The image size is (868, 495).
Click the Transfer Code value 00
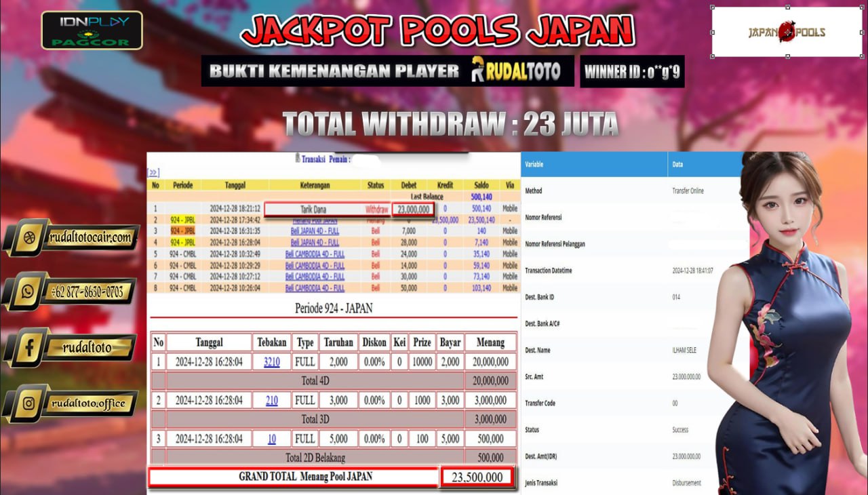(675, 403)
